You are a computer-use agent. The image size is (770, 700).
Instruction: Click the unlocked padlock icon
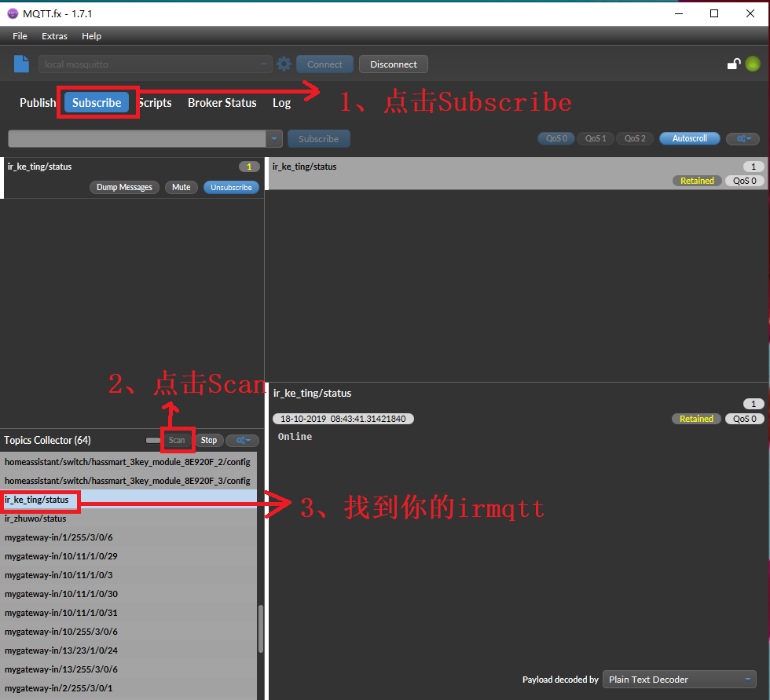(x=734, y=64)
